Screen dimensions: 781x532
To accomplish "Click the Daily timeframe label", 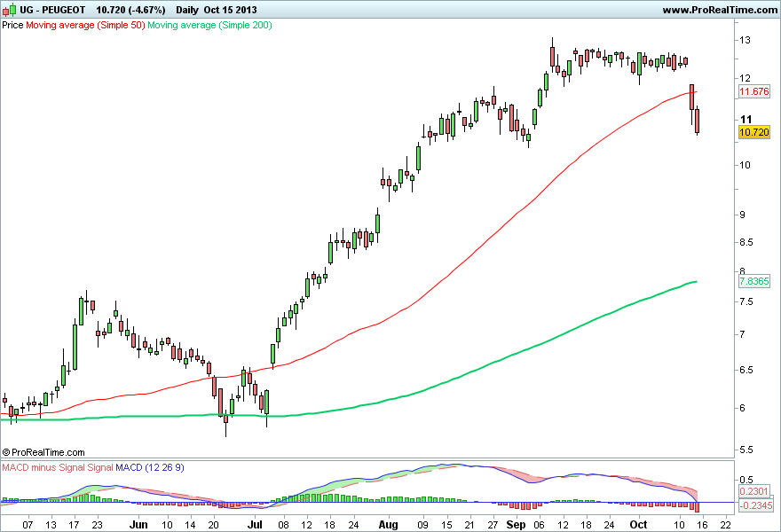I will [186, 10].
